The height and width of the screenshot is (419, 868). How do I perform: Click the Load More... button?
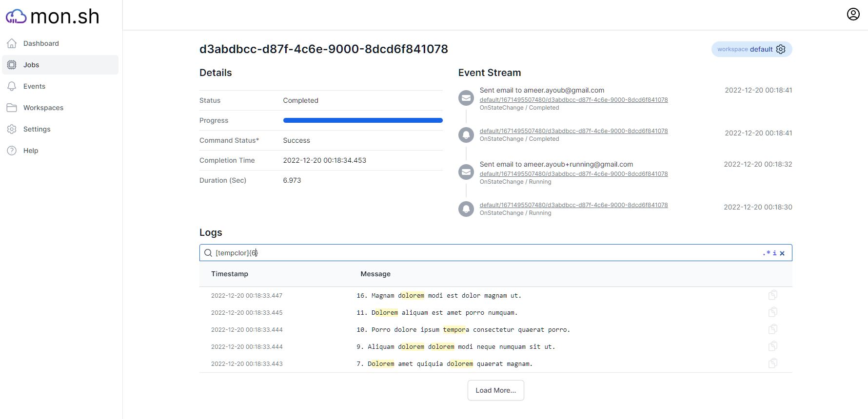click(495, 390)
